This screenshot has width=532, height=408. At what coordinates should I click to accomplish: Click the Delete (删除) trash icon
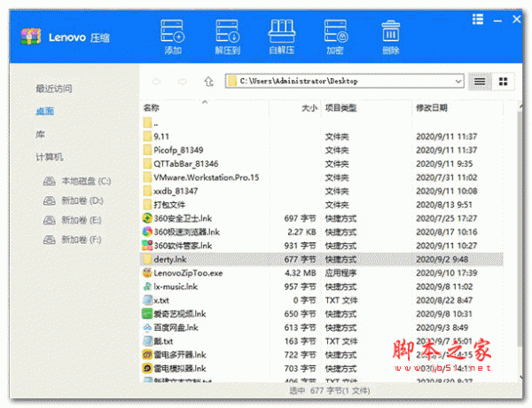pos(390,36)
